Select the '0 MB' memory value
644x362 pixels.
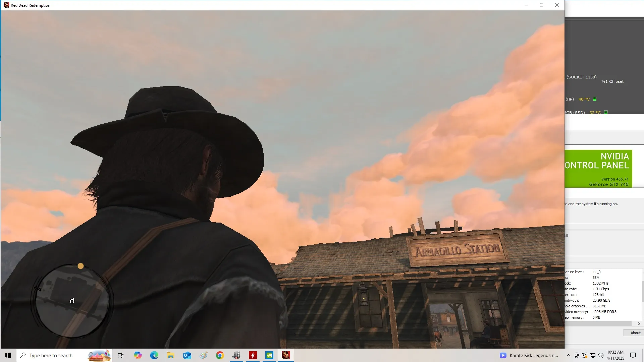point(596,317)
